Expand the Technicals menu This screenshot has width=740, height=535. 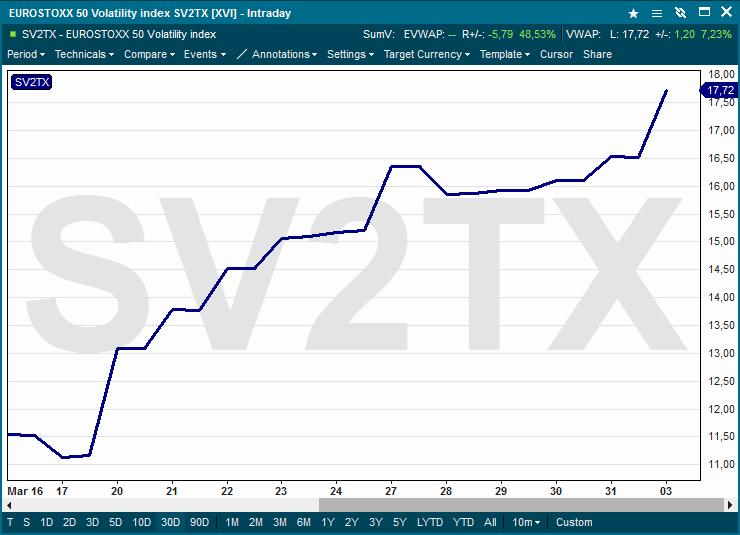pos(84,54)
